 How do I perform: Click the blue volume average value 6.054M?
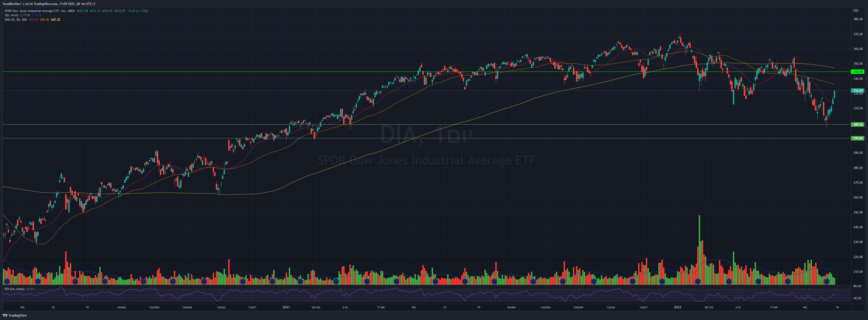pos(37,15)
